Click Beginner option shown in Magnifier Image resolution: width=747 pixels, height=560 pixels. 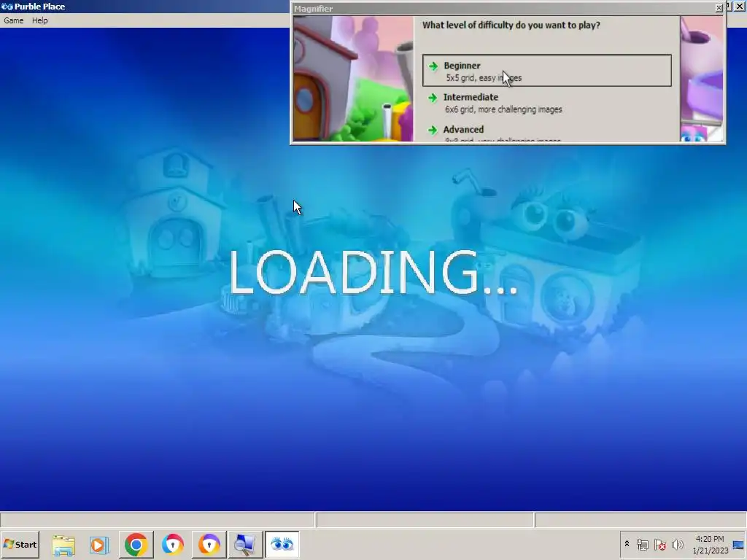tap(547, 71)
